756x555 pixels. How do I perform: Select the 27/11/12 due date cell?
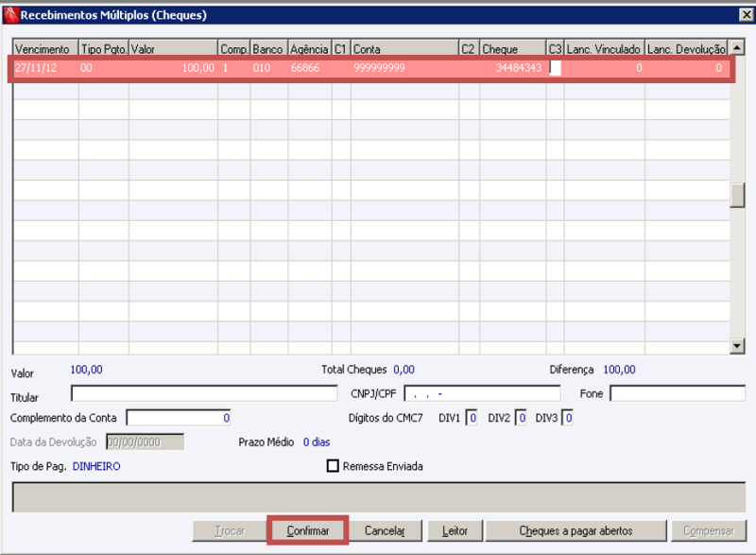(x=45, y=68)
